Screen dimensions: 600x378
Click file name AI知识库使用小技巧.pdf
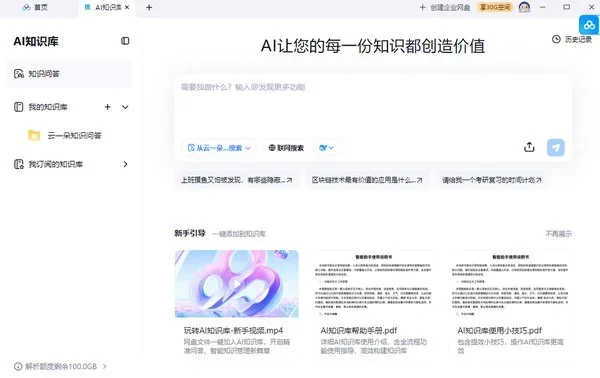tap(499, 330)
